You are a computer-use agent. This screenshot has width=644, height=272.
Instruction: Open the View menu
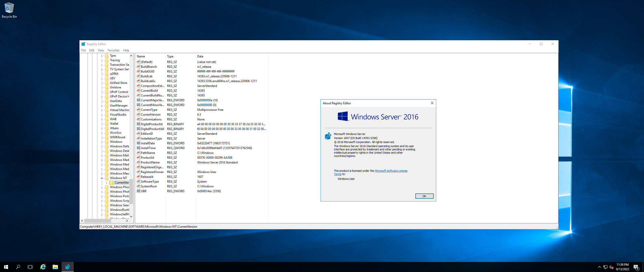point(101,50)
